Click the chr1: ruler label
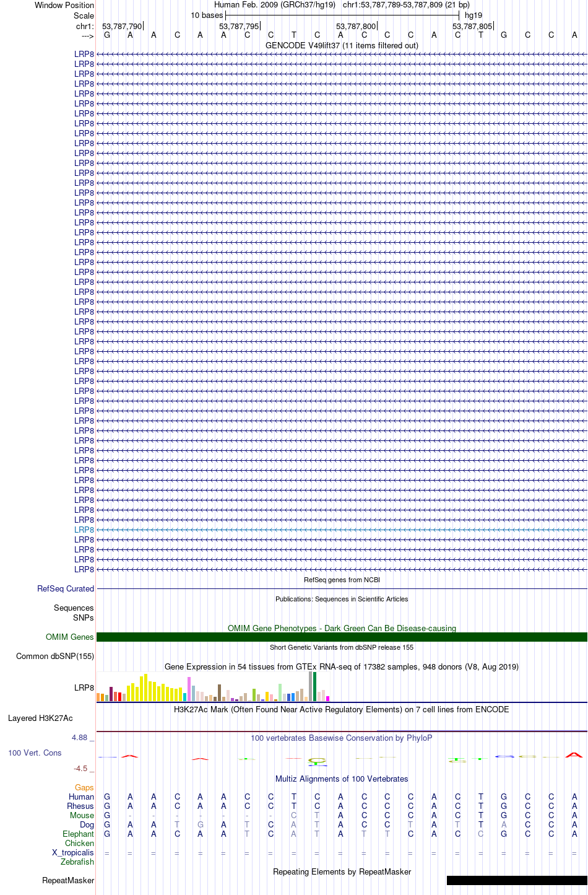 [x=85, y=26]
